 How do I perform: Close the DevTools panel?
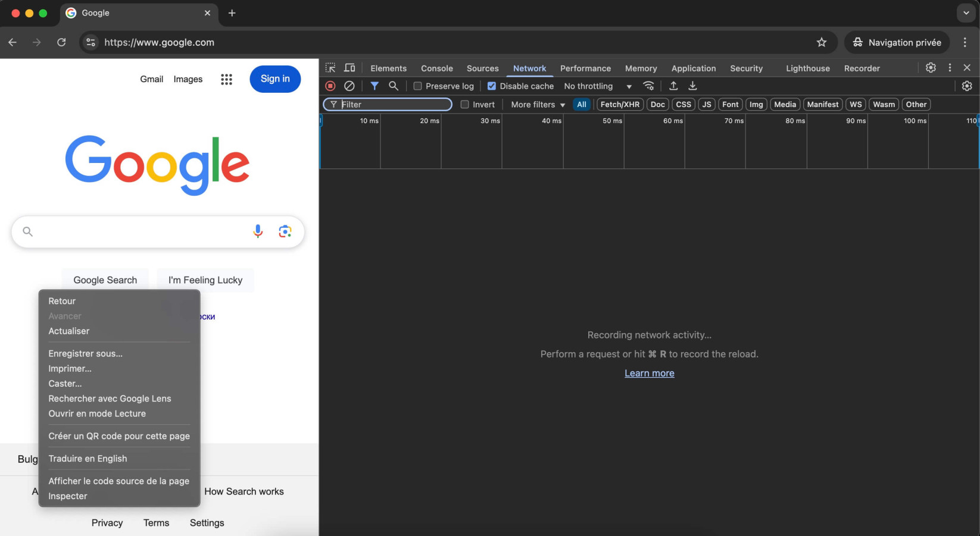click(x=967, y=68)
